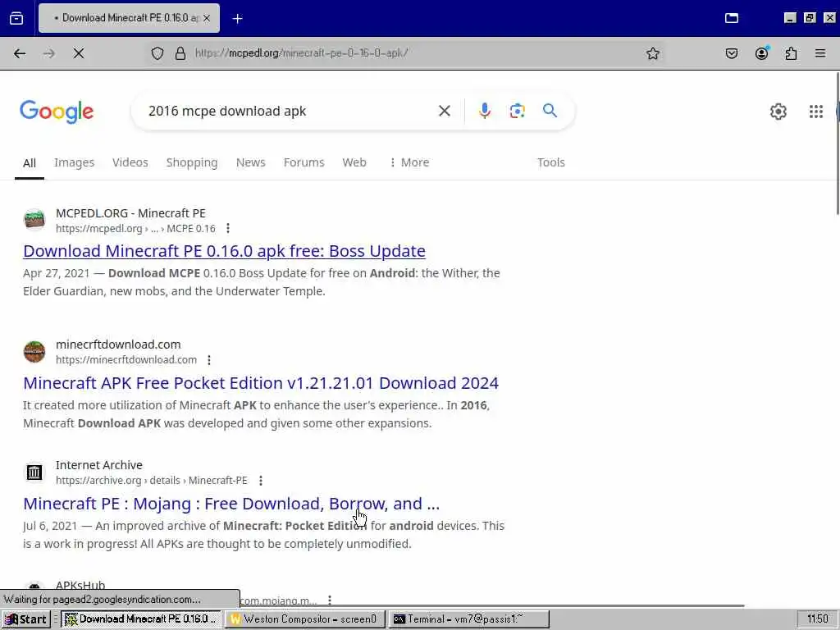Open Minecraft APK Free Pocket Edition link
The image size is (840, 630).
(261, 383)
